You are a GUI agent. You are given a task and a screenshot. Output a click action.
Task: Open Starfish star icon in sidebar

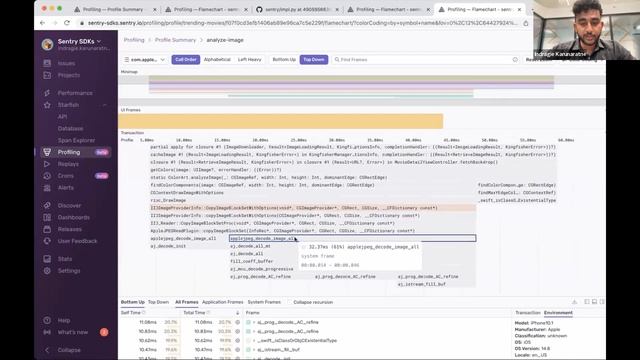(47, 105)
